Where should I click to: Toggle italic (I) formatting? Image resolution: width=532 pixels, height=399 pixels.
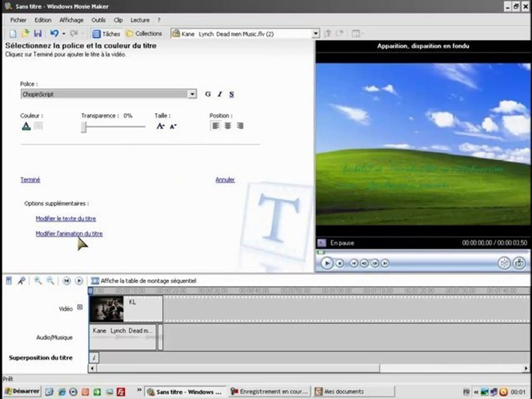pyautogui.click(x=220, y=94)
